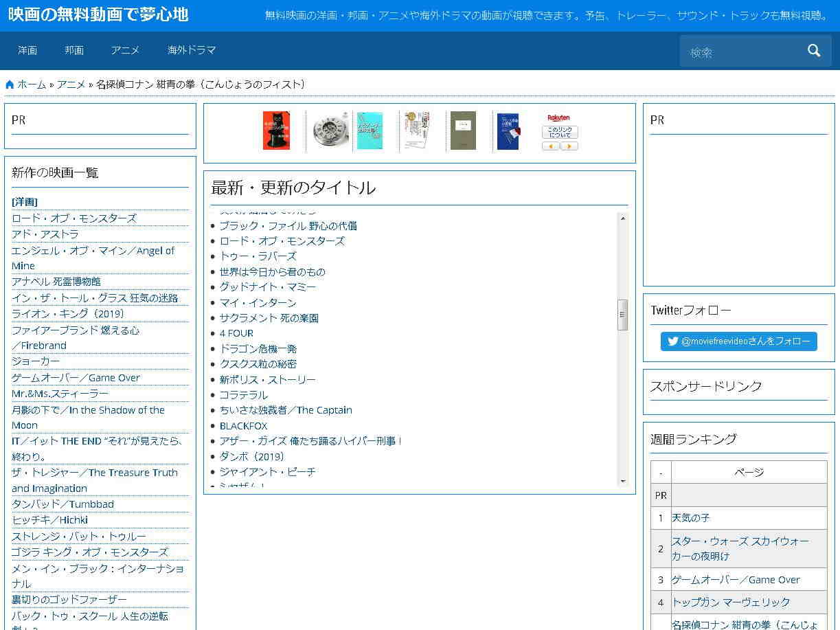Open ヒッチキ／Hichki sidebar link

coord(49,519)
